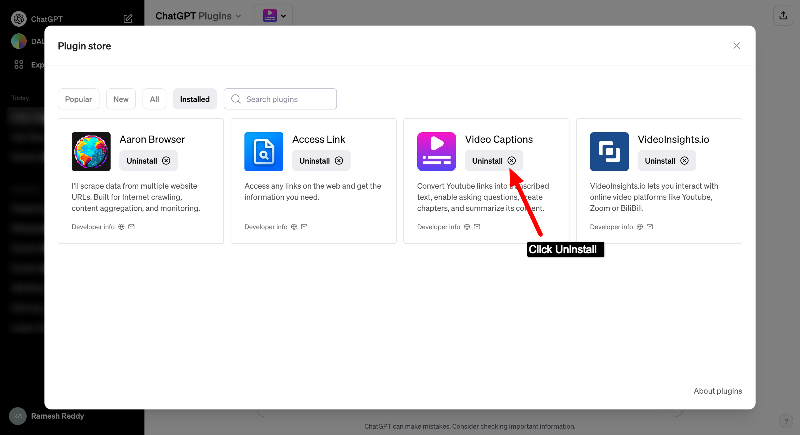This screenshot has width=800, height=435.
Task: Click Uninstall for Video Captions
Action: click(494, 161)
